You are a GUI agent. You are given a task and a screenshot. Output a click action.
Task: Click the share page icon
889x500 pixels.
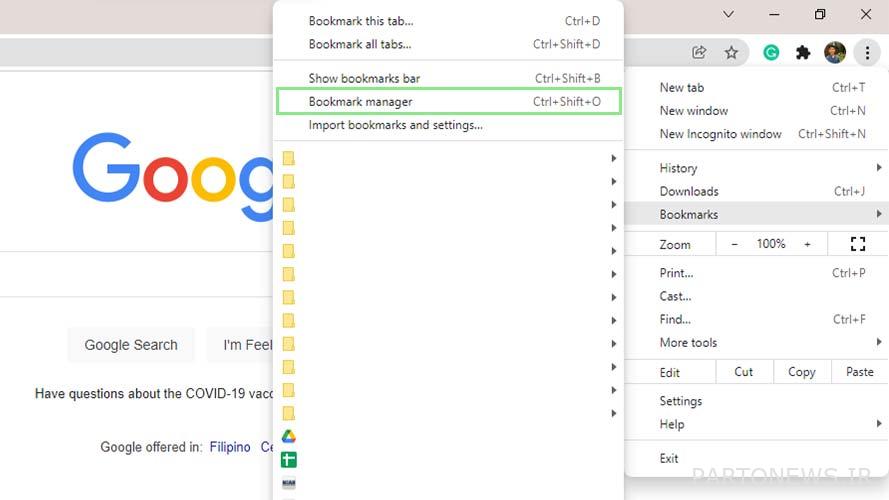(699, 53)
